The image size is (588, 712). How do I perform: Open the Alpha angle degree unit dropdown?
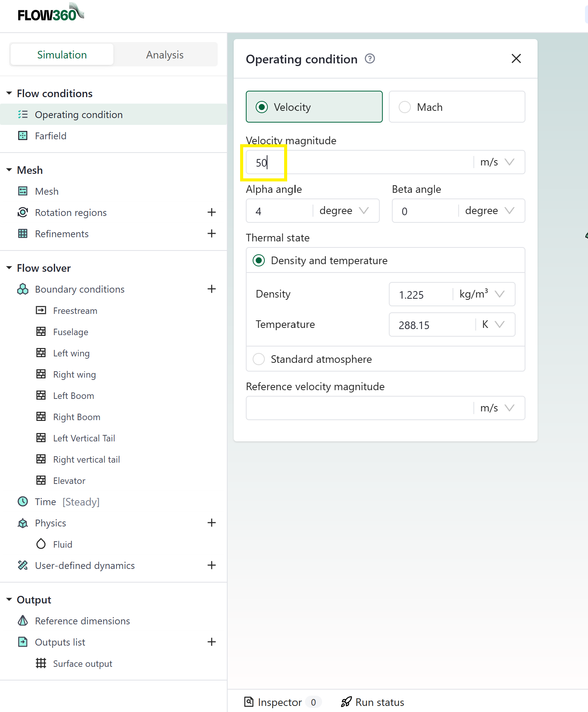(344, 211)
